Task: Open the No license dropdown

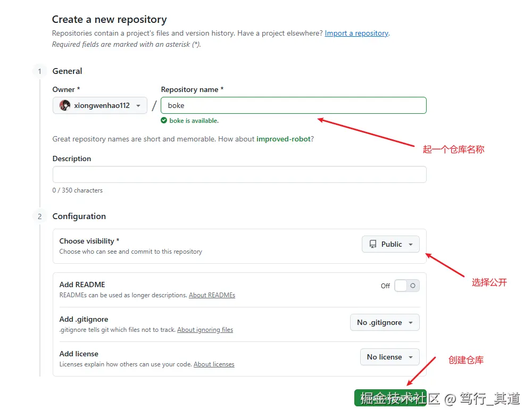Action: [389, 357]
